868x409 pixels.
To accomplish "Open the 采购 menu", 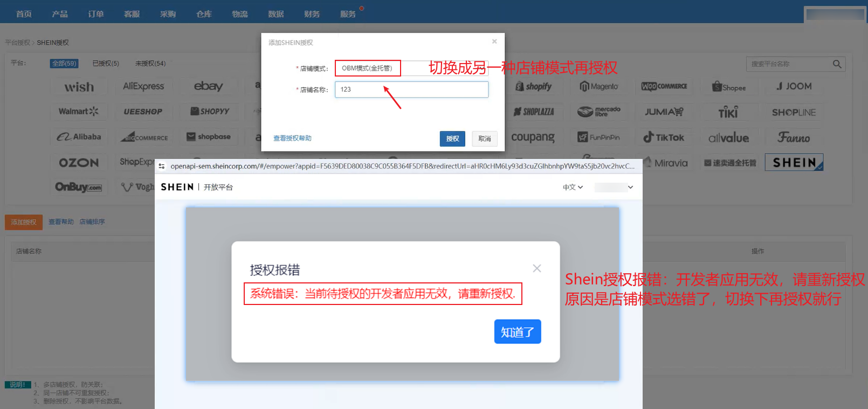I will coord(168,14).
